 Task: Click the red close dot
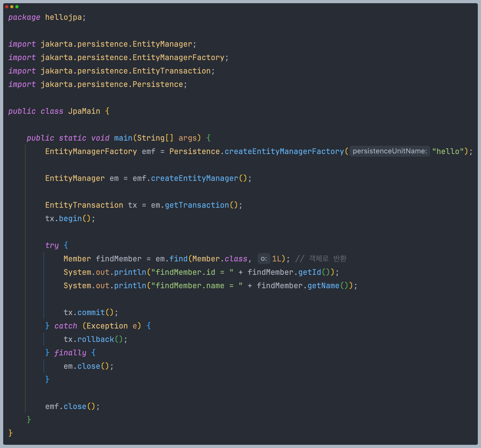(7, 7)
